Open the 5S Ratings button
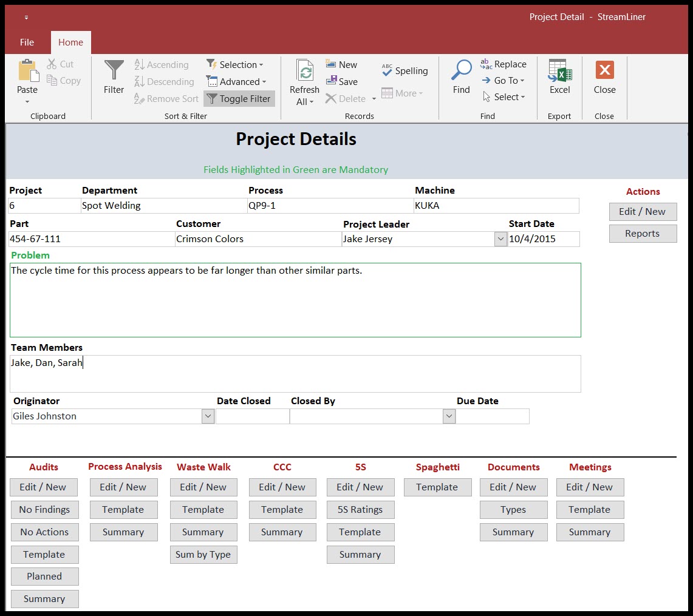The height and width of the screenshot is (616, 693). click(360, 509)
